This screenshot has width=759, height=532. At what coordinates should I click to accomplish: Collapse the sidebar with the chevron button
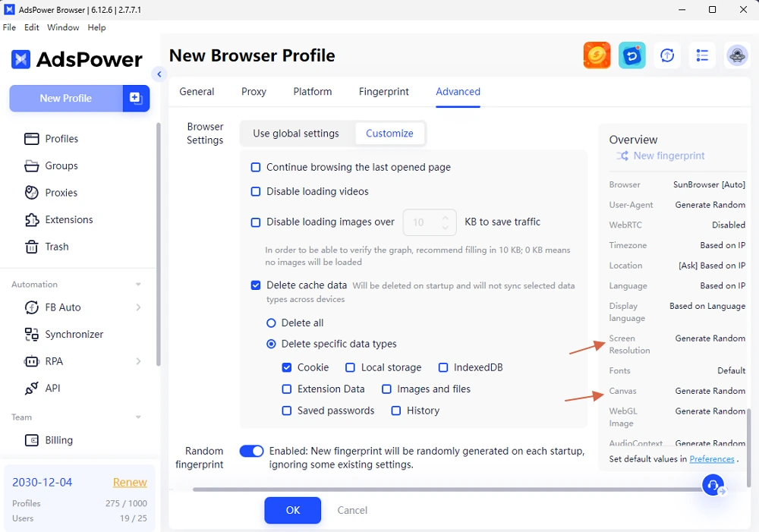click(x=159, y=74)
